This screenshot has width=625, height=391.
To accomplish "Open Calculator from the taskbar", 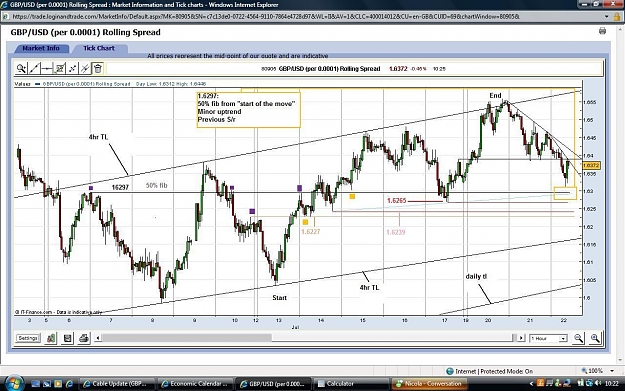I will click(x=351, y=383).
